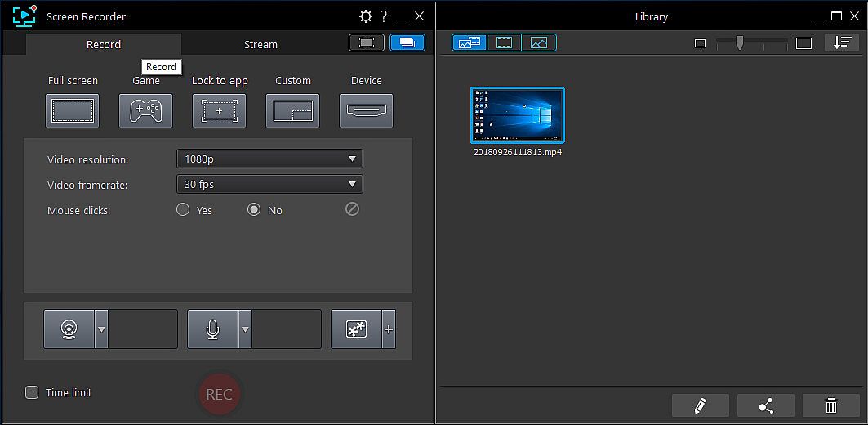Click the small thumbnail size icon
The image size is (868, 425).
click(701, 43)
